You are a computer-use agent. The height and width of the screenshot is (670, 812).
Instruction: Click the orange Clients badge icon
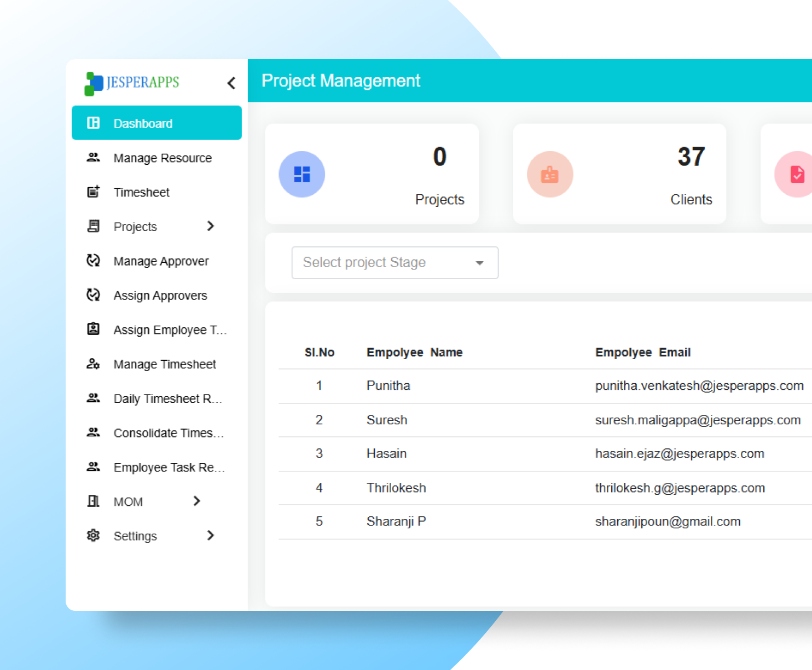[550, 174]
